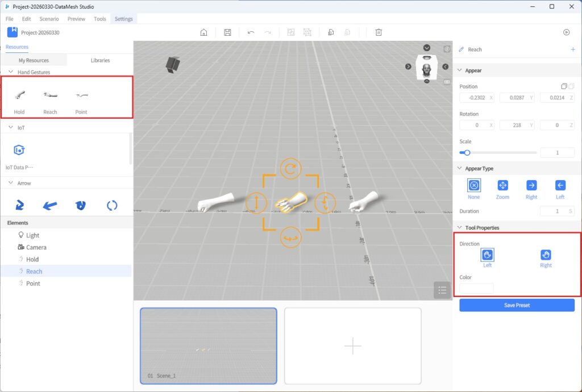
Task: Click the Save icon in toolbar
Action: [227, 32]
